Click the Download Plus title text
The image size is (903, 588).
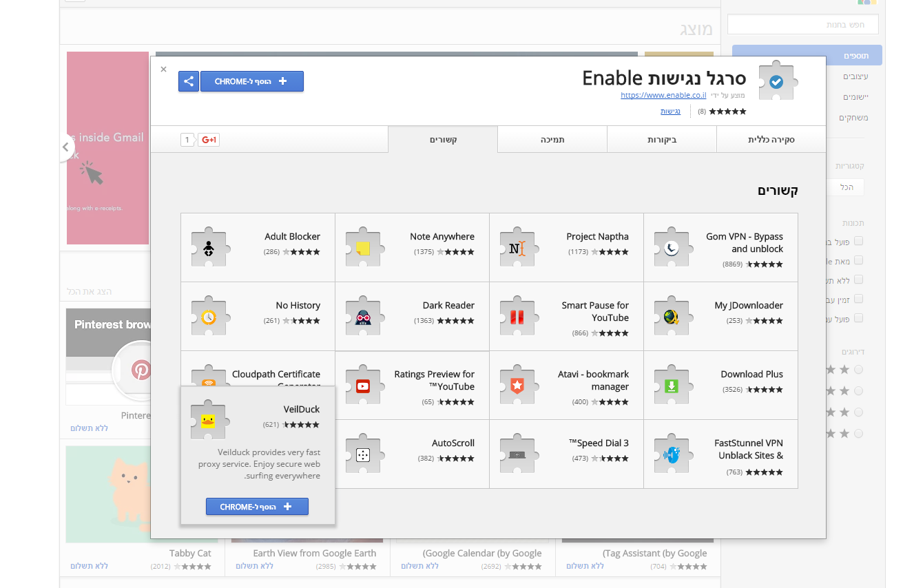click(x=751, y=374)
